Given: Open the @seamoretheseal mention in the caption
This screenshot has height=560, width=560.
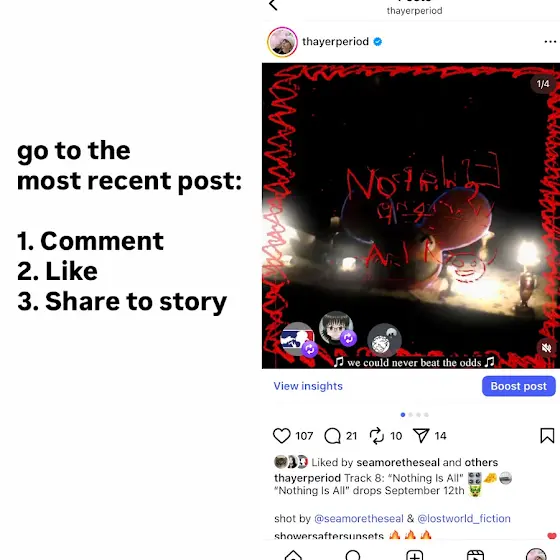Looking at the screenshot, I should click(359, 518).
